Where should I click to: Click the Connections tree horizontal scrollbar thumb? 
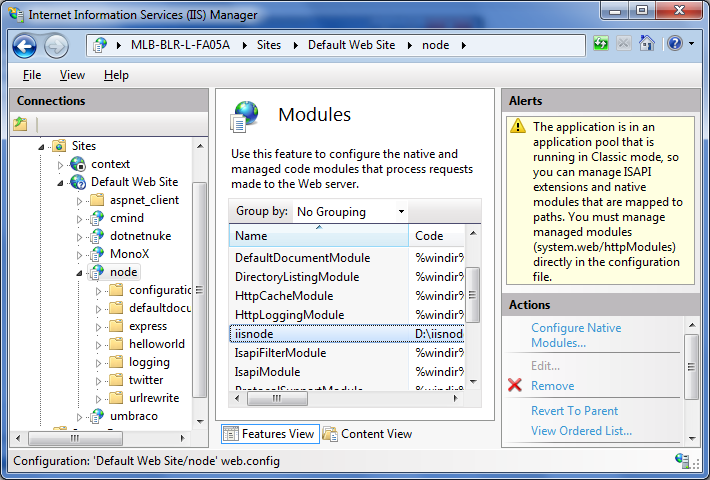[x=75, y=438]
